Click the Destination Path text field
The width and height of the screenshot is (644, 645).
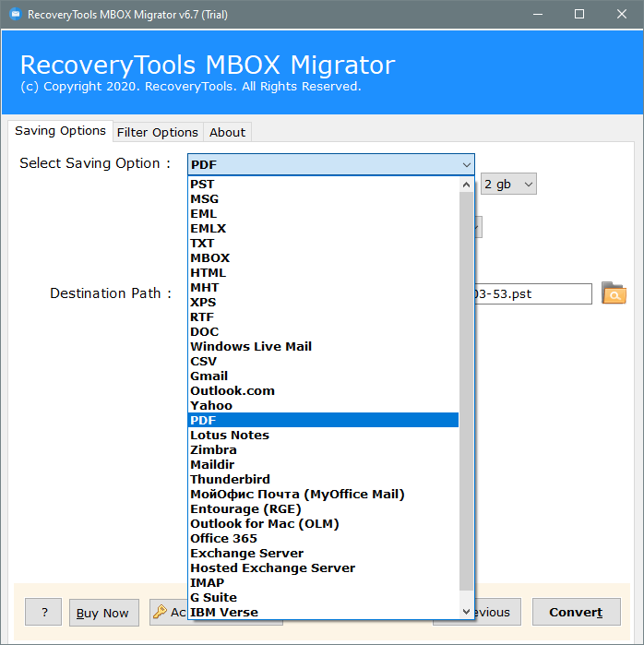(x=532, y=294)
